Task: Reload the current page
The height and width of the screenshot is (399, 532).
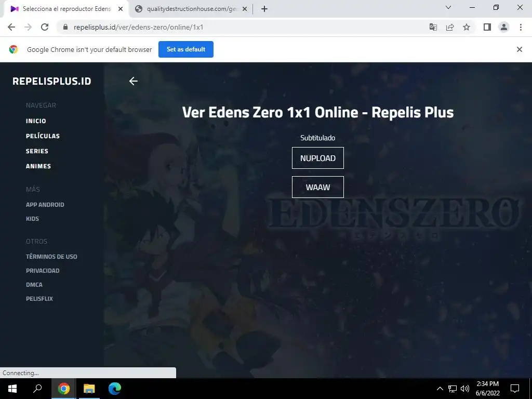Action: (x=45, y=27)
